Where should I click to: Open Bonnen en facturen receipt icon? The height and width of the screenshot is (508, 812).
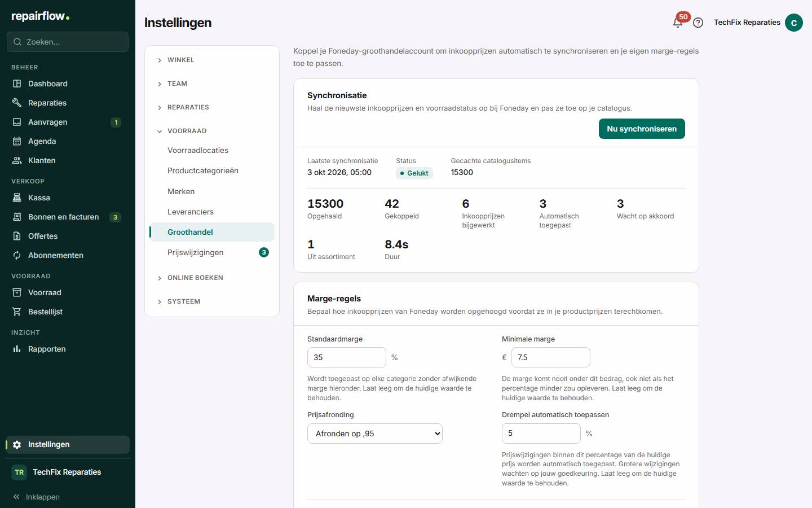pyautogui.click(x=17, y=217)
